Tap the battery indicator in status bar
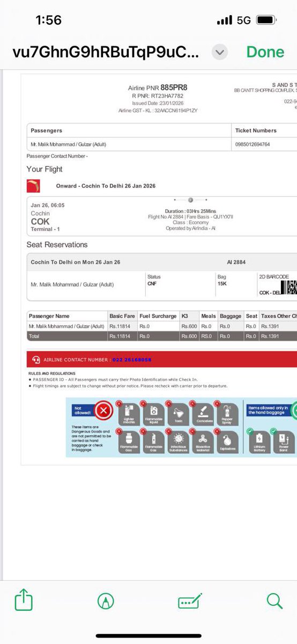This screenshot has height=644, width=297. (266, 20)
